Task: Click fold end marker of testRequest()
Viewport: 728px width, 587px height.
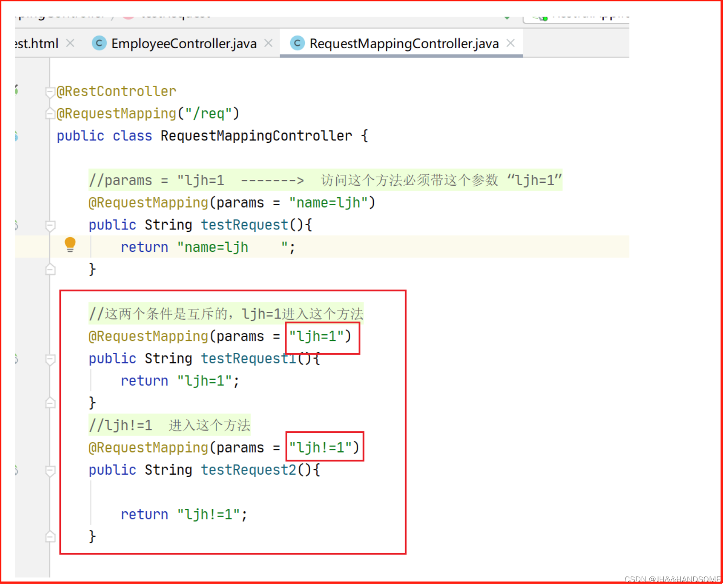Action: 50,270
